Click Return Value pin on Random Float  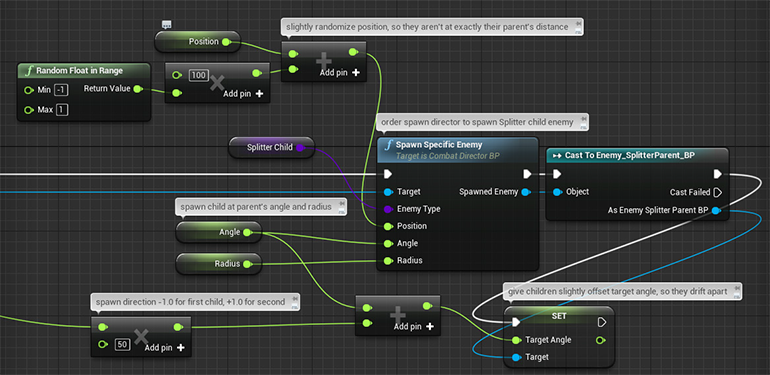pyautogui.click(x=138, y=89)
